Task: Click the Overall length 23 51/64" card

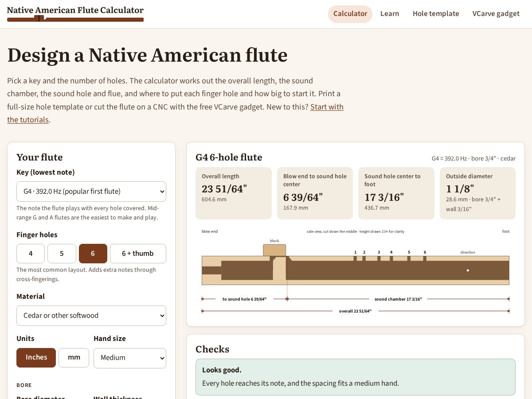Action: coord(234,193)
